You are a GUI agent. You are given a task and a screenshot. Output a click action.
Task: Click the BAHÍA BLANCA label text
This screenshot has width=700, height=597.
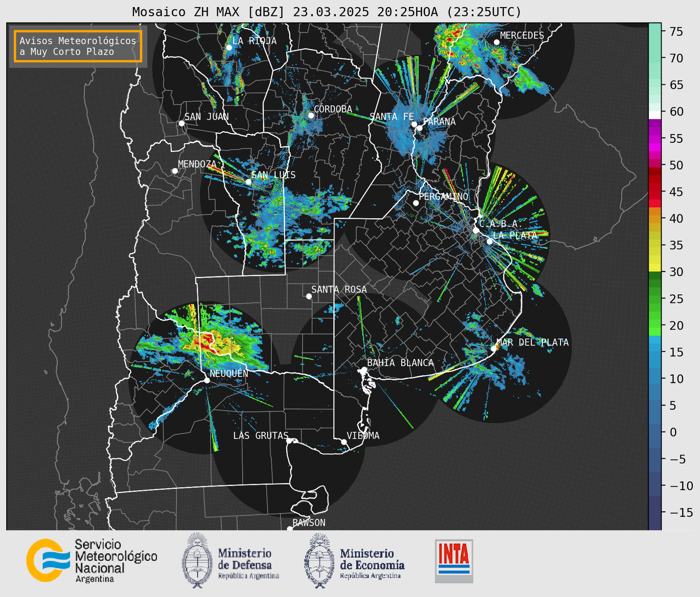click(x=400, y=363)
